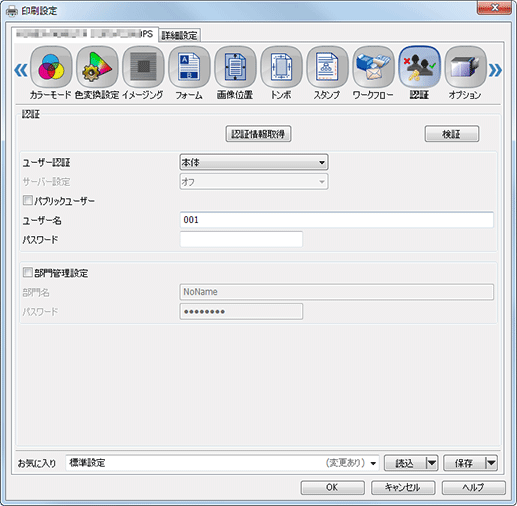Select the トンボ icon
The image size is (517, 506).
281,67
